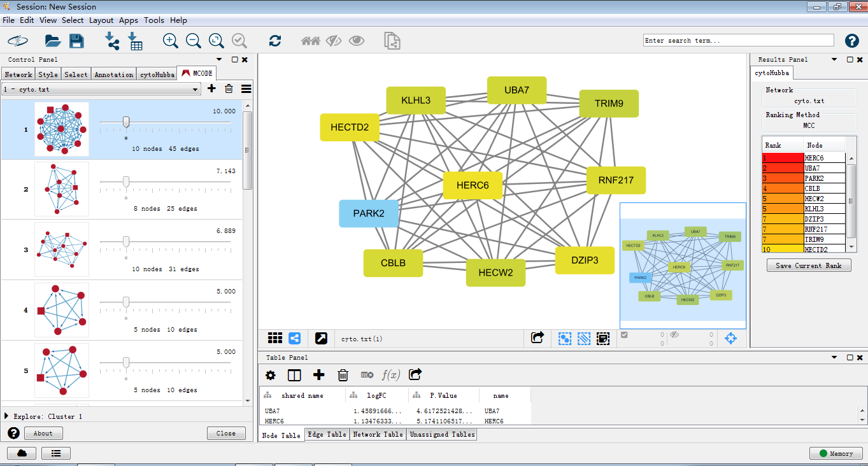
Task: Open table panel settings gear
Action: 271,376
